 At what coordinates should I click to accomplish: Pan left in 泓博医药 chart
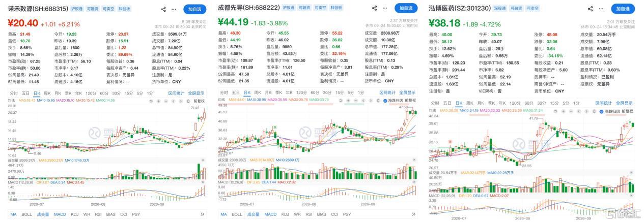[579, 112]
